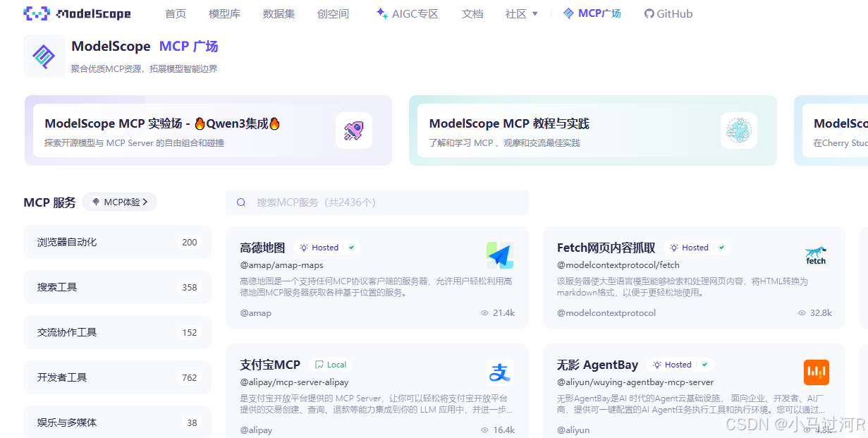Open the 支付宝MCP card title
The width and height of the screenshot is (868, 438).
tap(270, 365)
